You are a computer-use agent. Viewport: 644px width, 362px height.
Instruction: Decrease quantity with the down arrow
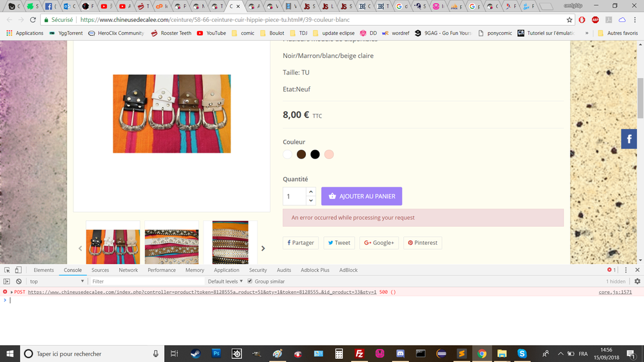(311, 200)
